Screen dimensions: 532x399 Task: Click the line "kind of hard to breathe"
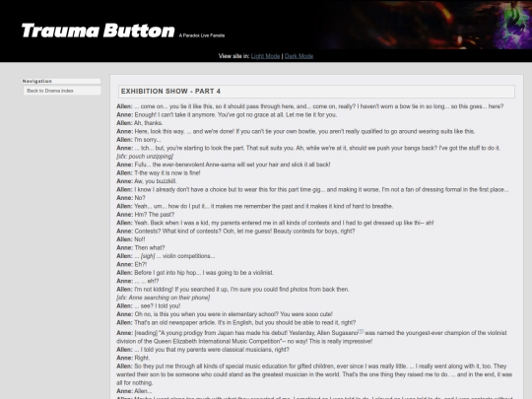pos(255,206)
